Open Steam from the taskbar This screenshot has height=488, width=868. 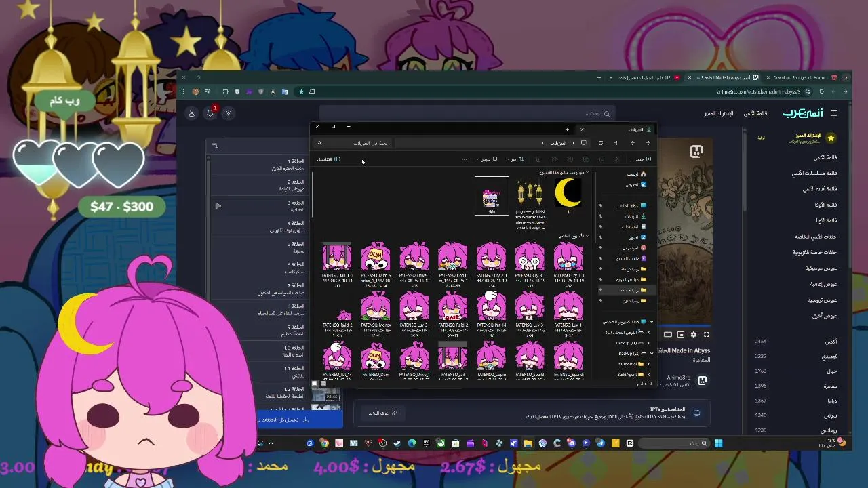397,443
